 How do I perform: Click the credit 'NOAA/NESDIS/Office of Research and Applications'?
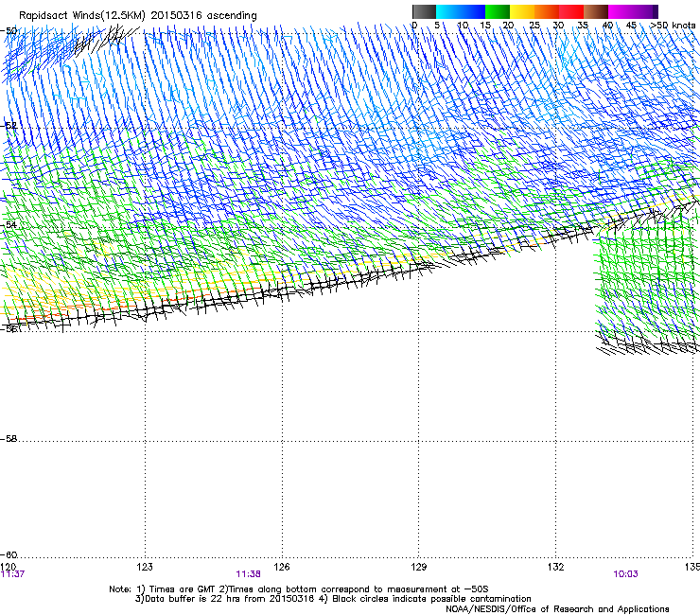point(557,609)
